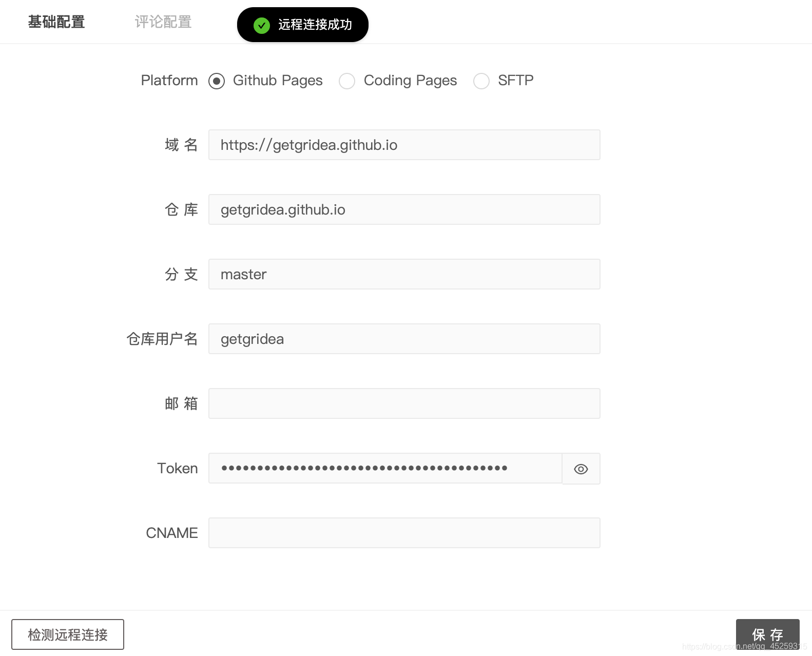This screenshot has width=812, height=656.
Task: Click the empty CNAME input field
Action: 404,533
